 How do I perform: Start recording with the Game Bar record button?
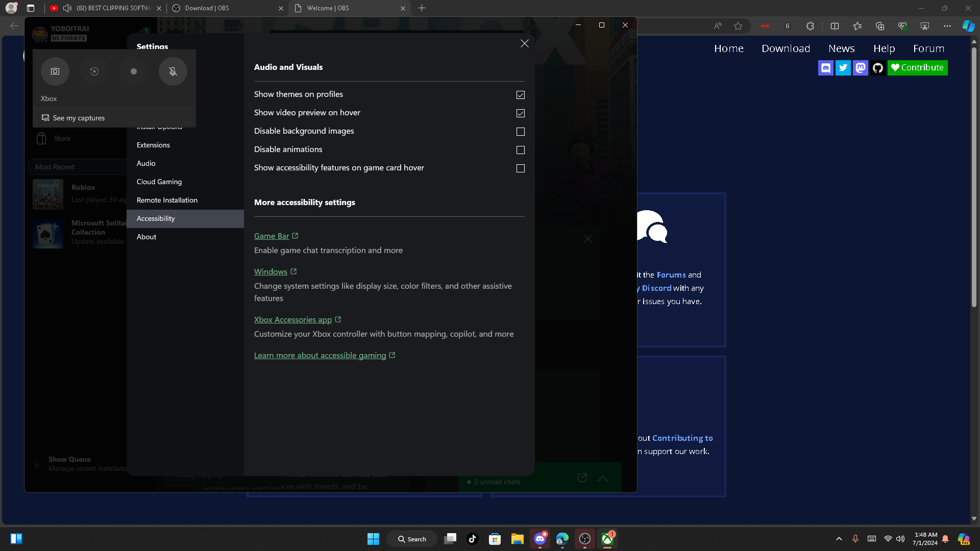[134, 71]
